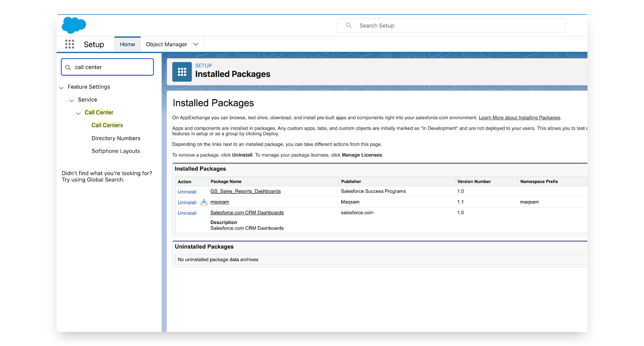Click the Version Number column header
Image resolution: width=644 pixels, height=346 pixels.
click(474, 182)
